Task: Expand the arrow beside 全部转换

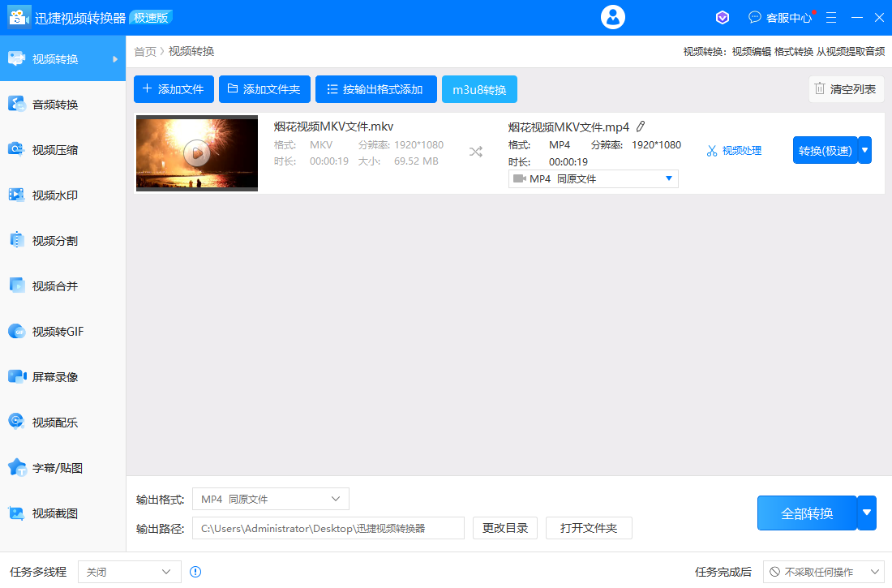Action: (866, 513)
